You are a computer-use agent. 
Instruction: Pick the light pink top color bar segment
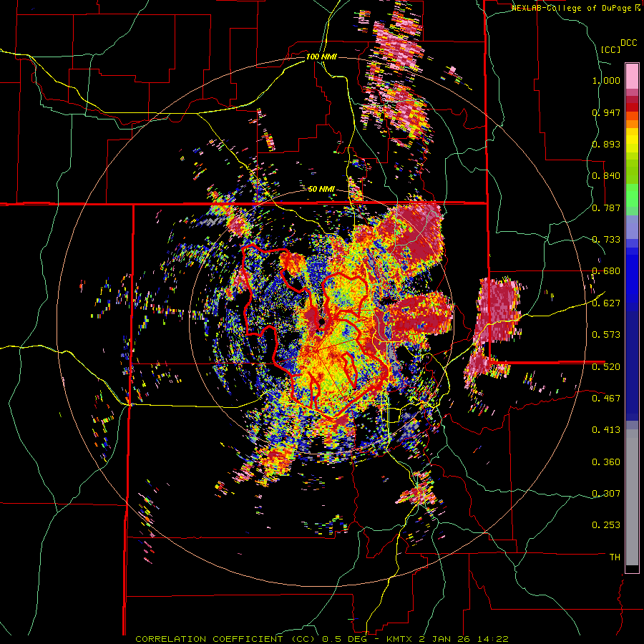632,76
